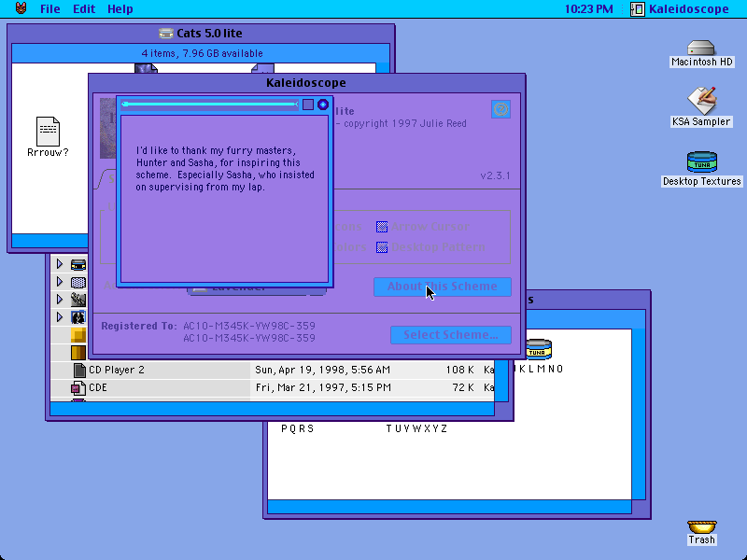
Task: Toggle the Arrow Cursor checkbox
Action: [382, 227]
